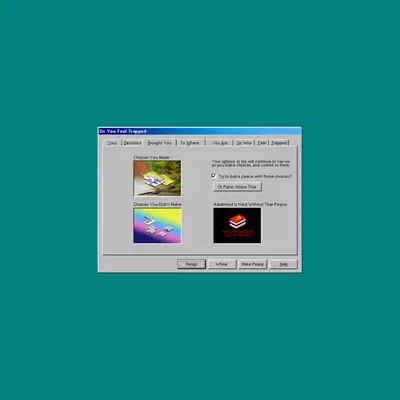
Task: Click the options will continue to narrow text
Action: click(x=251, y=163)
